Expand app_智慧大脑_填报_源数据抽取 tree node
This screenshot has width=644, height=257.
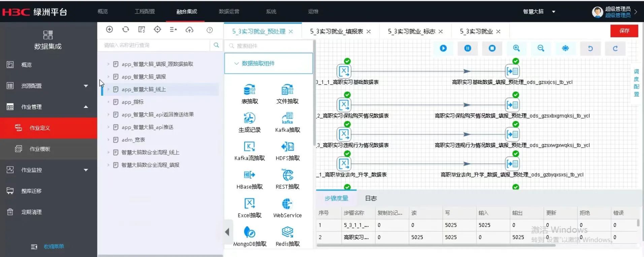(x=108, y=64)
